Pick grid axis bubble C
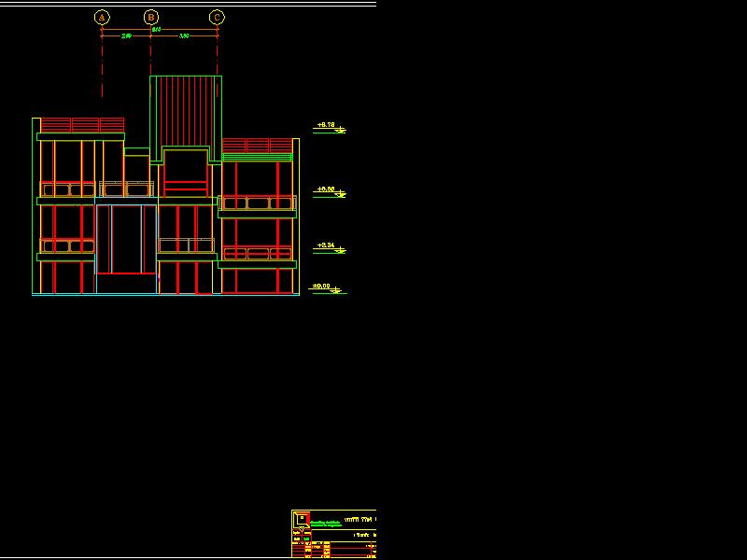Viewport: 747px width, 560px height. point(217,17)
